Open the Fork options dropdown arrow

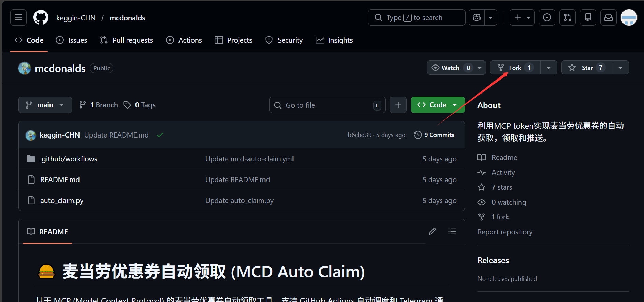[x=548, y=68]
